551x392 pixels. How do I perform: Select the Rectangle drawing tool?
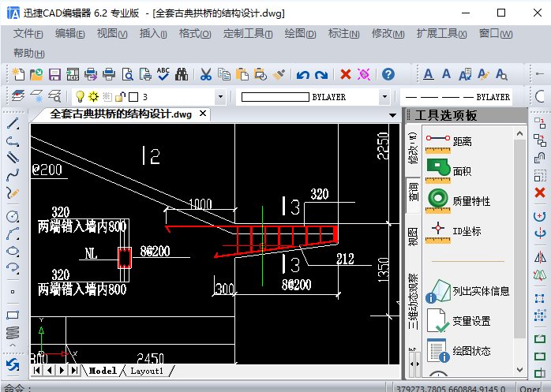13,315
